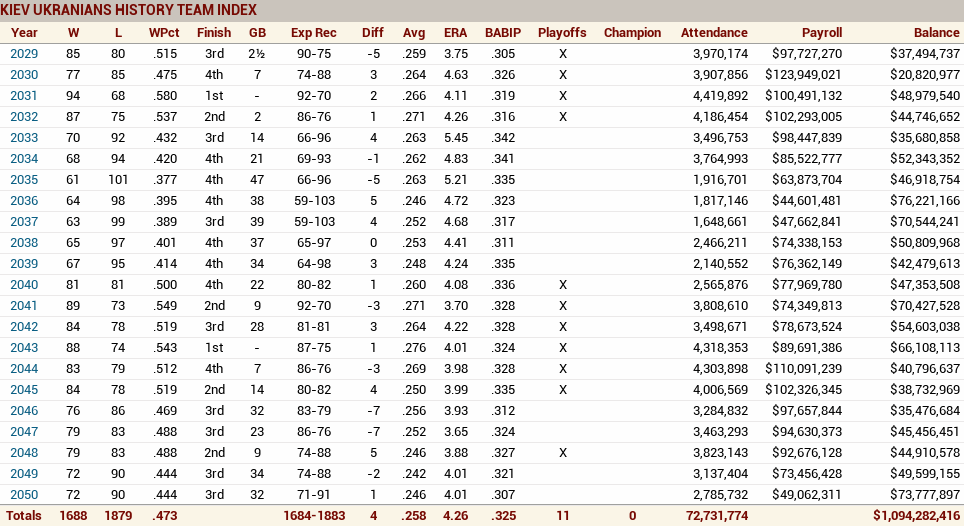
Task: Select the 2040 year link
Action: (24, 285)
